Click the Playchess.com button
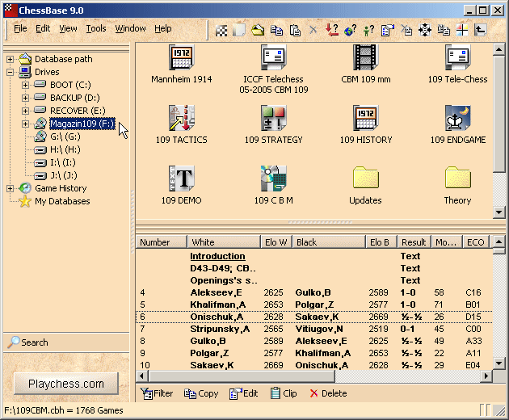Viewport: 509px width, 420px height. (x=66, y=384)
